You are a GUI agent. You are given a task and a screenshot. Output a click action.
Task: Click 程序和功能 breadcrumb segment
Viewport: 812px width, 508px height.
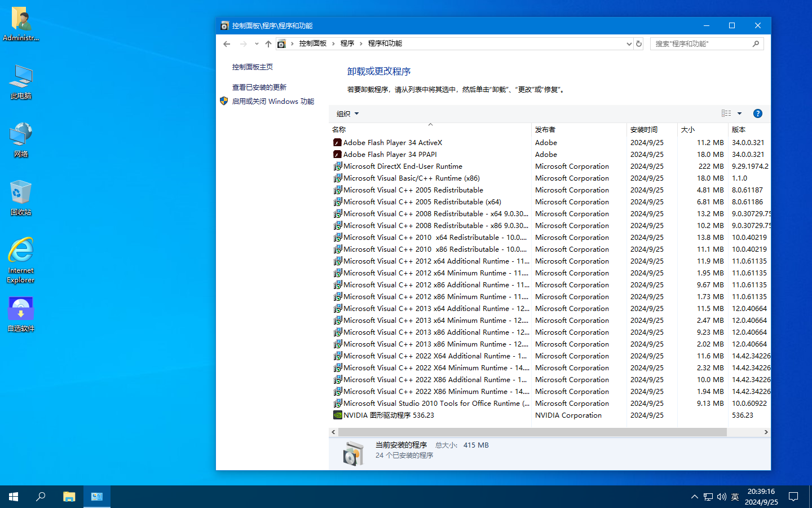(385, 43)
